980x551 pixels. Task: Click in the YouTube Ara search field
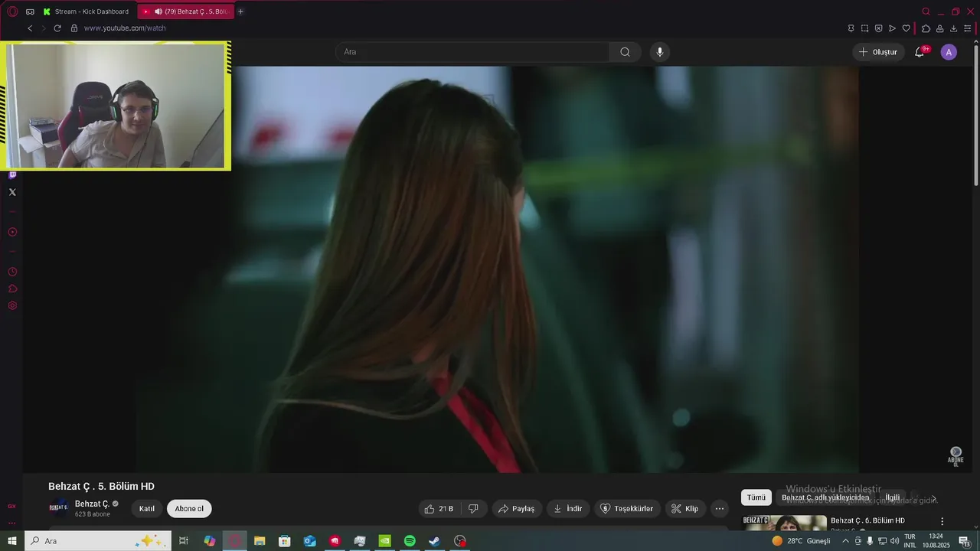472,52
